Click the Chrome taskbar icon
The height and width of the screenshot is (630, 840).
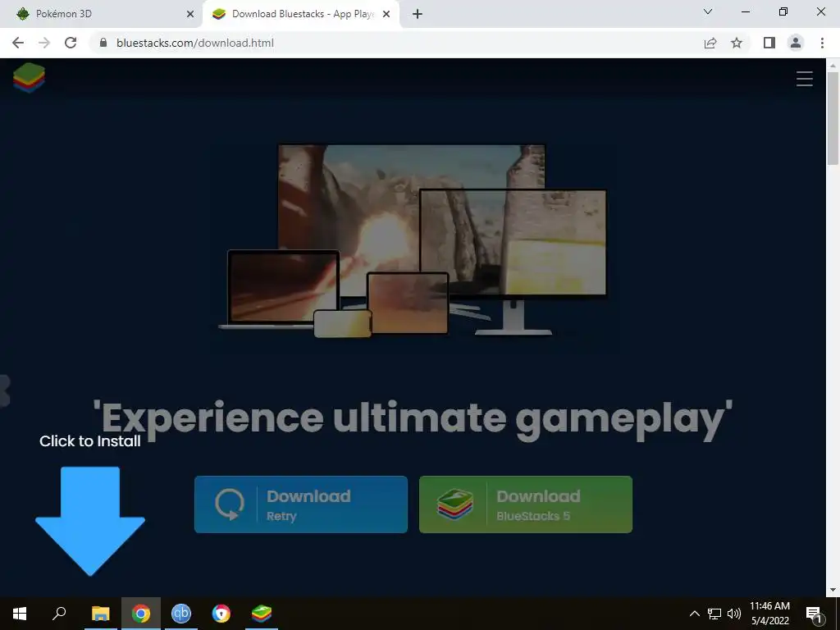tap(141, 614)
